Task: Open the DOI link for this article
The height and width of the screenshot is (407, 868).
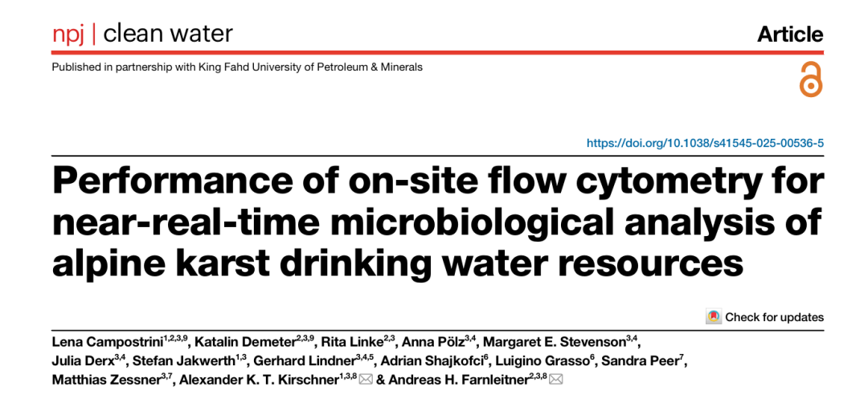Action: tap(705, 143)
